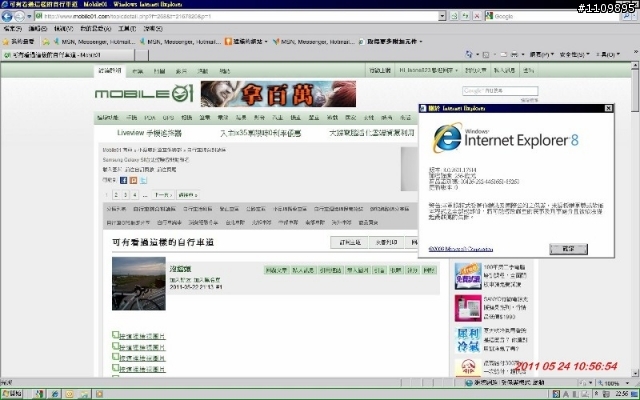The image size is (640, 400).
Task: Click the red Stop loading icon
Action: tap(477, 16)
